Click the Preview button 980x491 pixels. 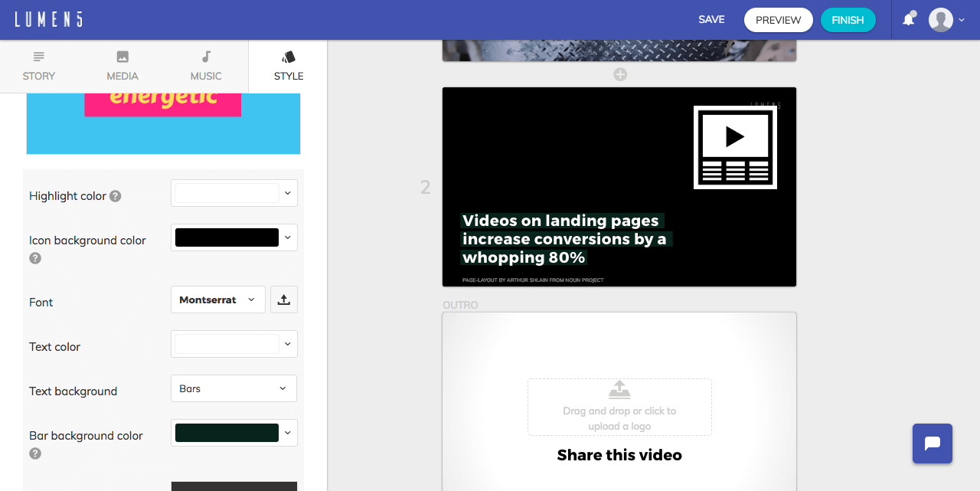tap(779, 20)
